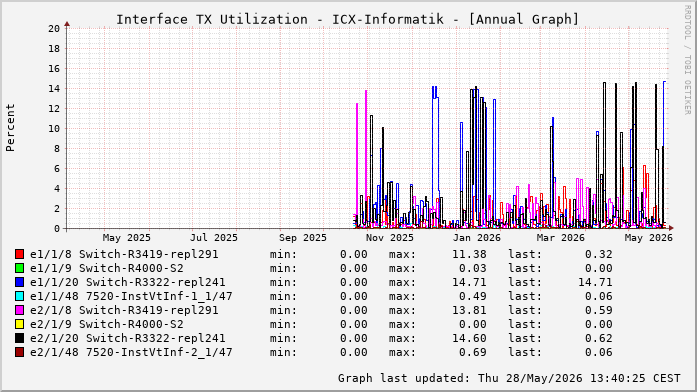697x392 pixels.
Task: Click the max value 0.69
Action: pyautogui.click(x=473, y=352)
